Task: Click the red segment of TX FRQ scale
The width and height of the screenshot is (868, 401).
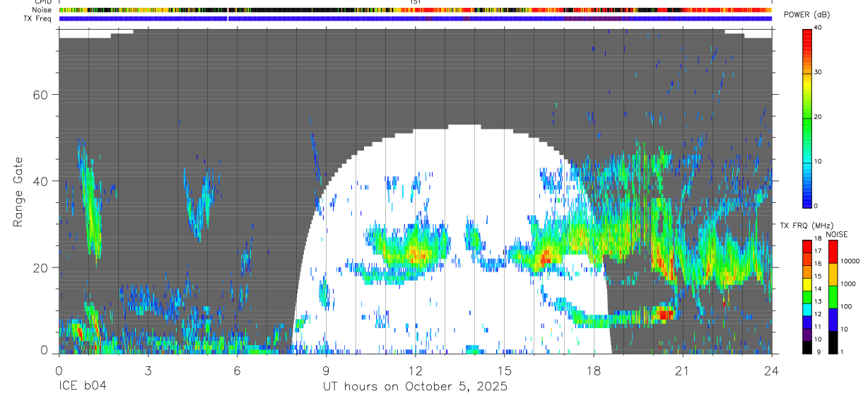Action: pyautogui.click(x=807, y=246)
